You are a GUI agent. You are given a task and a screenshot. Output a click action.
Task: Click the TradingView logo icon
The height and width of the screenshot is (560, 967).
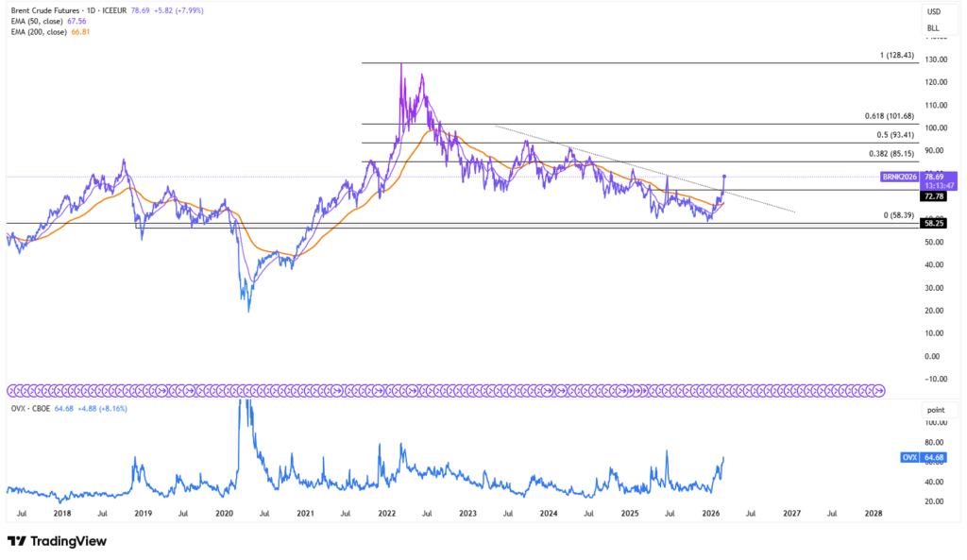click(x=17, y=541)
